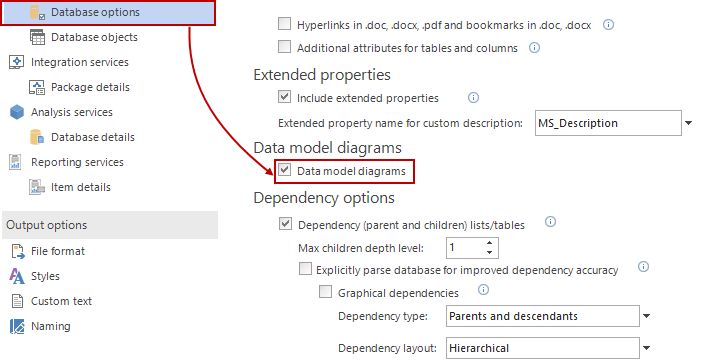Open the MS_Description extended property dropdown arrow

689,123
